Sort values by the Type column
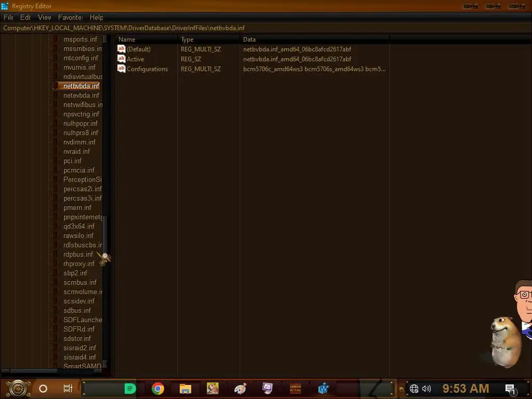The image size is (532, 399). click(209, 39)
